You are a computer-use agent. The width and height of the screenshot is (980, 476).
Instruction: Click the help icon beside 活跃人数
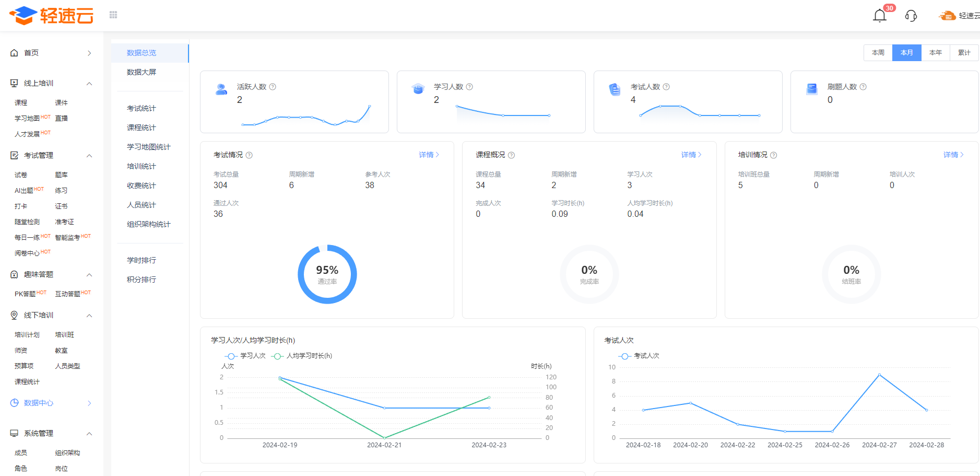pyautogui.click(x=273, y=87)
